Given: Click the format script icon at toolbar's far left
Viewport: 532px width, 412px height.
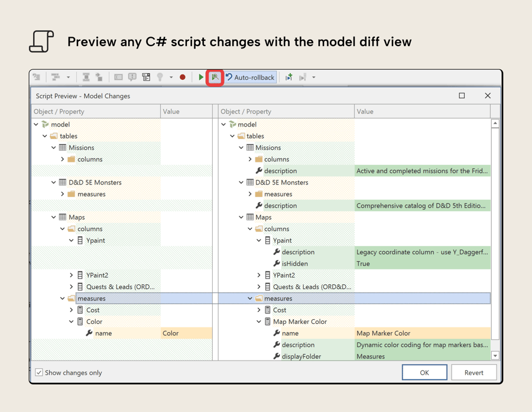Looking at the screenshot, I should 37,77.
